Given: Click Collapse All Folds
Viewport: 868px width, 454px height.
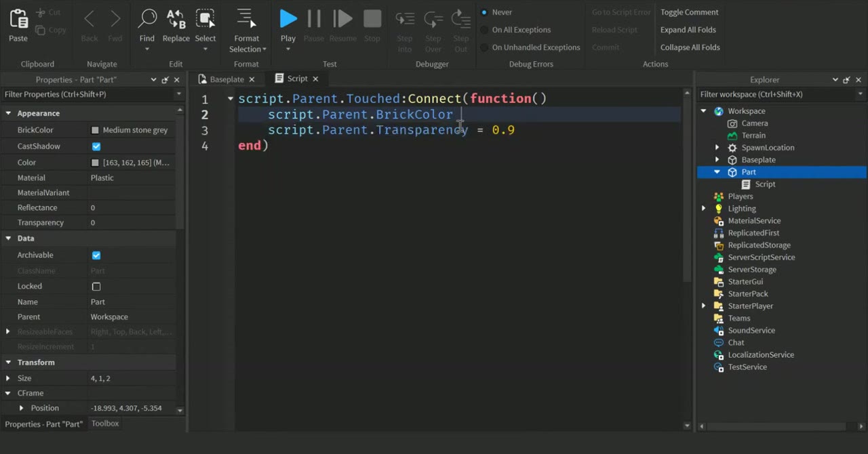Looking at the screenshot, I should tap(690, 47).
